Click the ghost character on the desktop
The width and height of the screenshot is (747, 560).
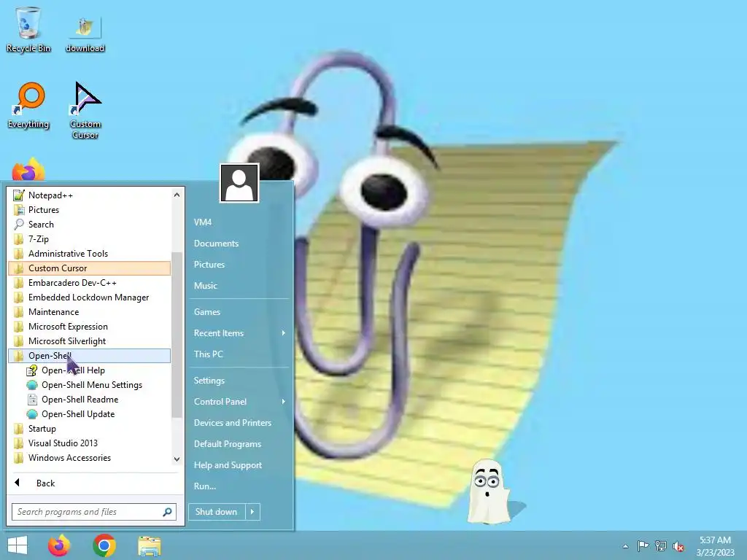click(x=488, y=491)
